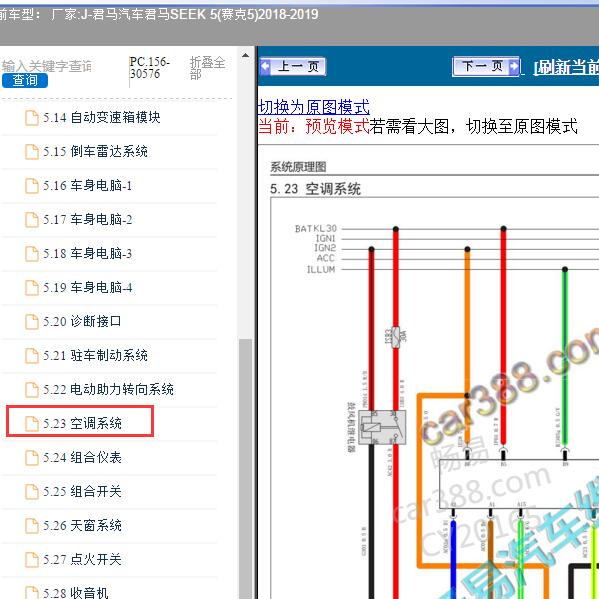Open 5.16 车身电脑-1 entry
Screen dimensions: 599x599
pos(87,186)
